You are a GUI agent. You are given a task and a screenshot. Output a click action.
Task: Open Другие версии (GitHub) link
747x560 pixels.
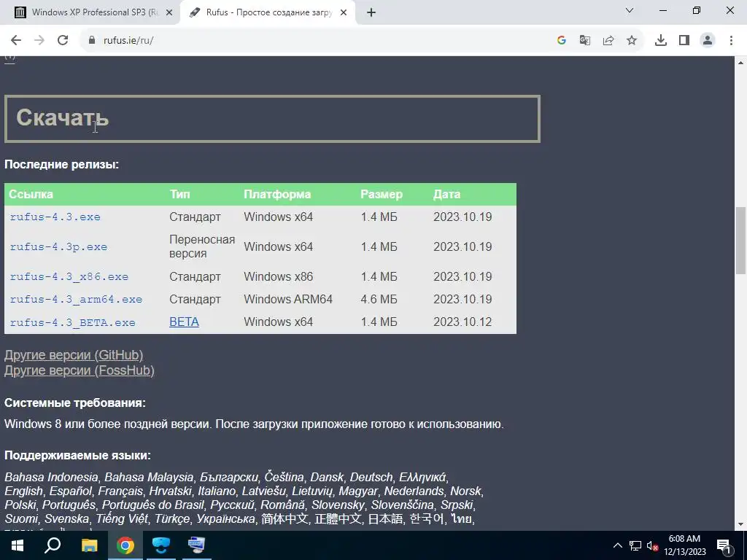(x=74, y=355)
